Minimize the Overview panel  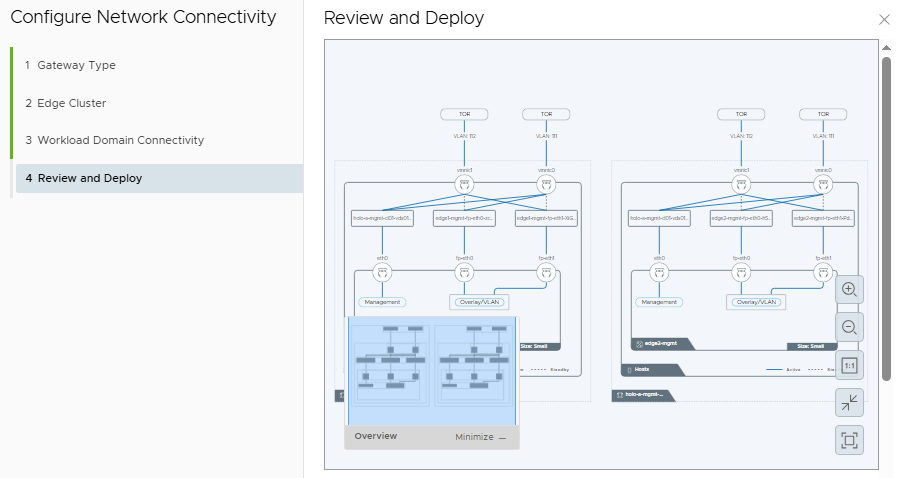coord(480,437)
